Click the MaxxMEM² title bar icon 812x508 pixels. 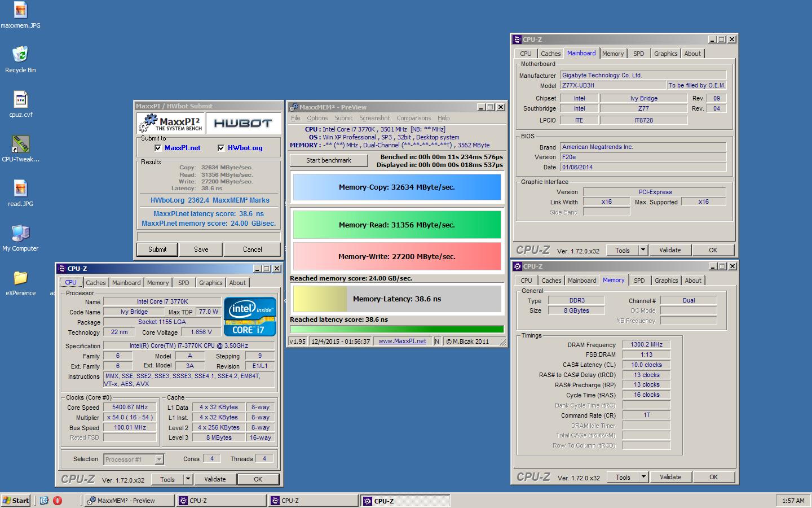[x=293, y=107]
